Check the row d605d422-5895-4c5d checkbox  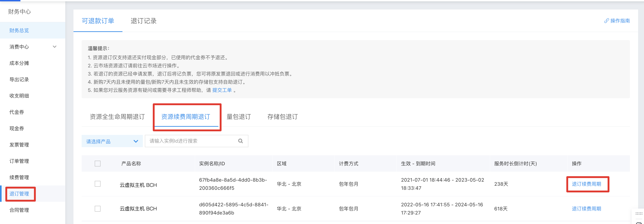(98, 209)
